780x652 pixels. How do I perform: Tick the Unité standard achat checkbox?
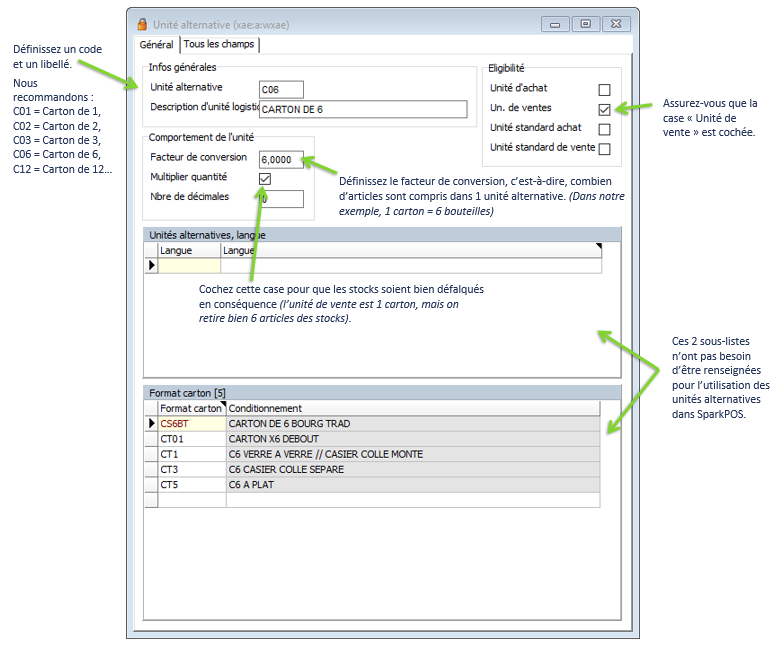(604, 129)
